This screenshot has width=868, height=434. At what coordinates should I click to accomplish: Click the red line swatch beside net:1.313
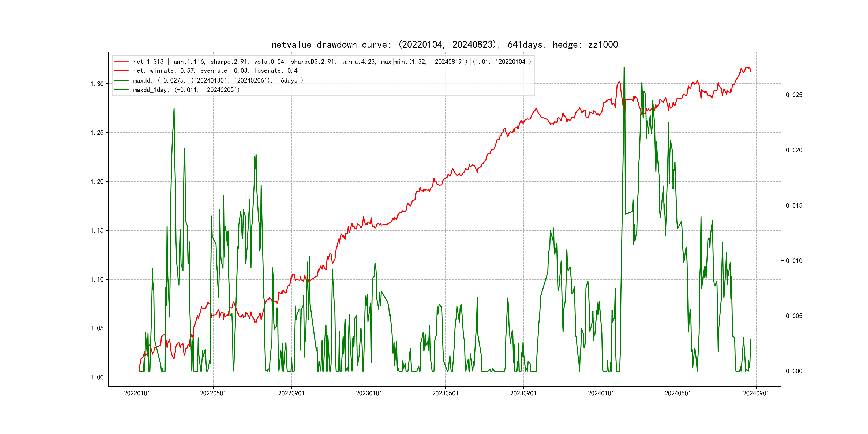(x=121, y=62)
